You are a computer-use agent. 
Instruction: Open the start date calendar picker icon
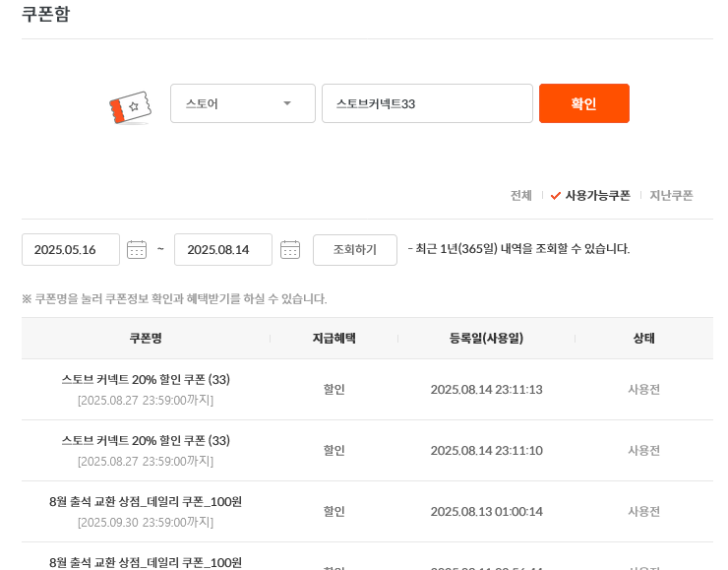137,249
